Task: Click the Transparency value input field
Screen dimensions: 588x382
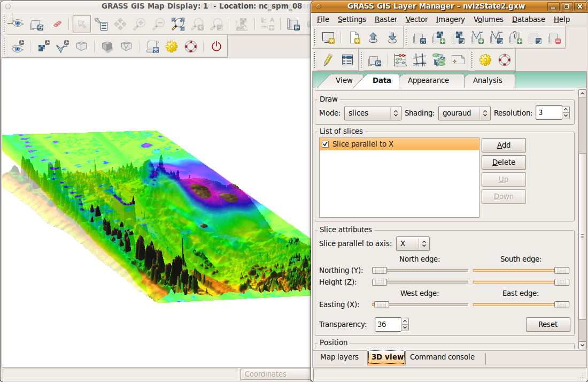Action: 388,324
